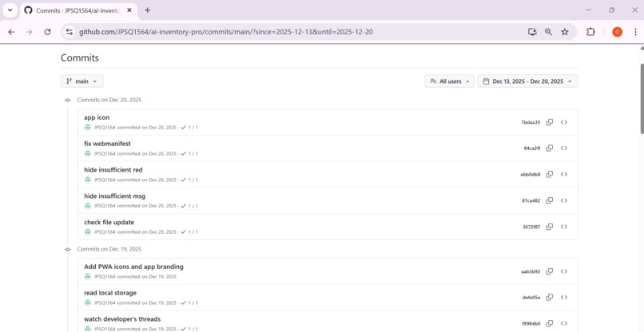This screenshot has height=332, width=644.
Task: Copy full SHA for commit aab3b92
Action: click(549, 271)
